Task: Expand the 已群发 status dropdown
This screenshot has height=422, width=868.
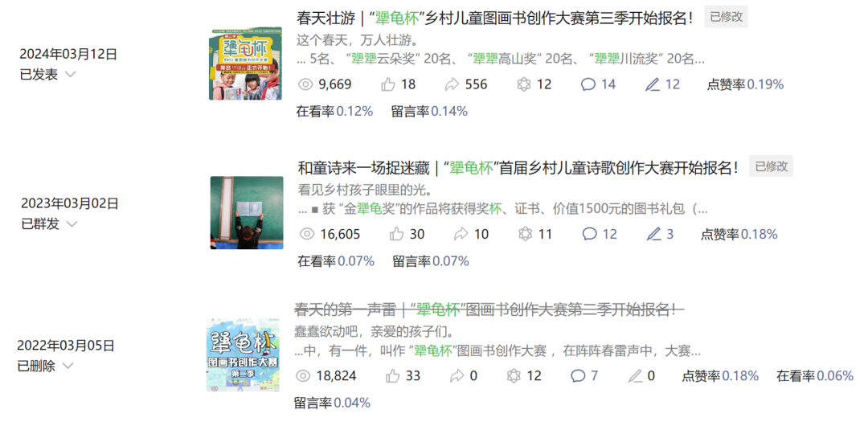Action: pyautogui.click(x=72, y=223)
